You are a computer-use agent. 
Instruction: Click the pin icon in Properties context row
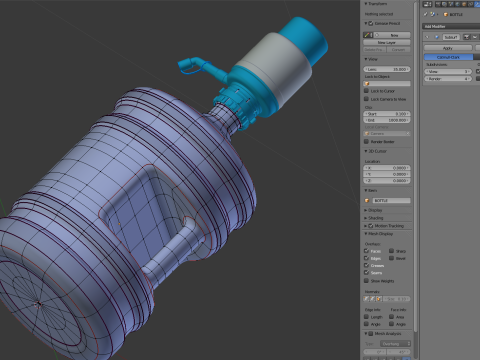tap(426, 14)
